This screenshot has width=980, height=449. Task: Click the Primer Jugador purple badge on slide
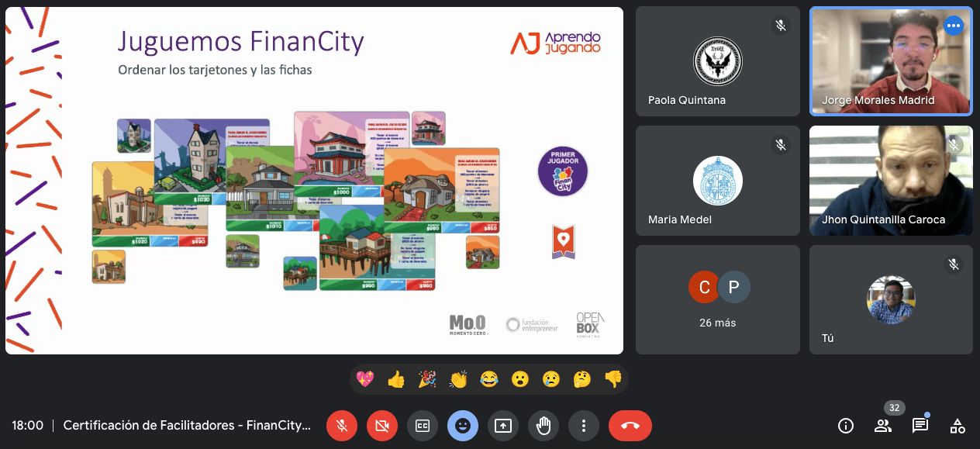pyautogui.click(x=563, y=171)
